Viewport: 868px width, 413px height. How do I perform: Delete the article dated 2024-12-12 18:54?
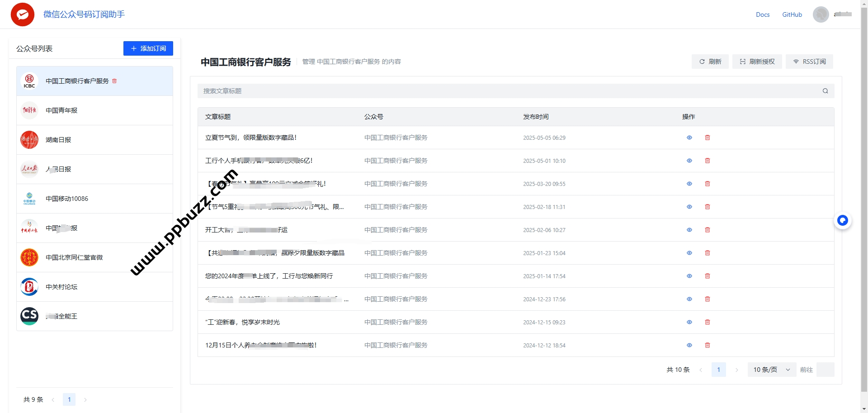(708, 345)
